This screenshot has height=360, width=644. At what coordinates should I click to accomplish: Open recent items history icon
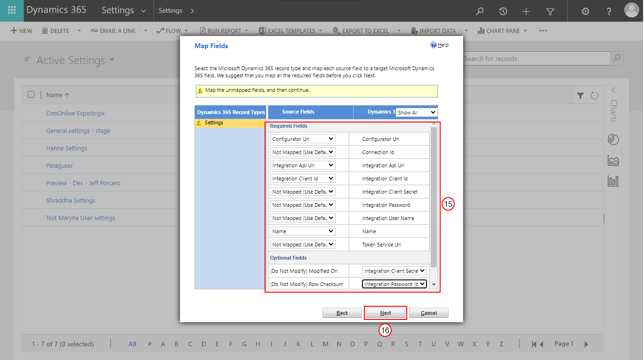click(x=503, y=11)
